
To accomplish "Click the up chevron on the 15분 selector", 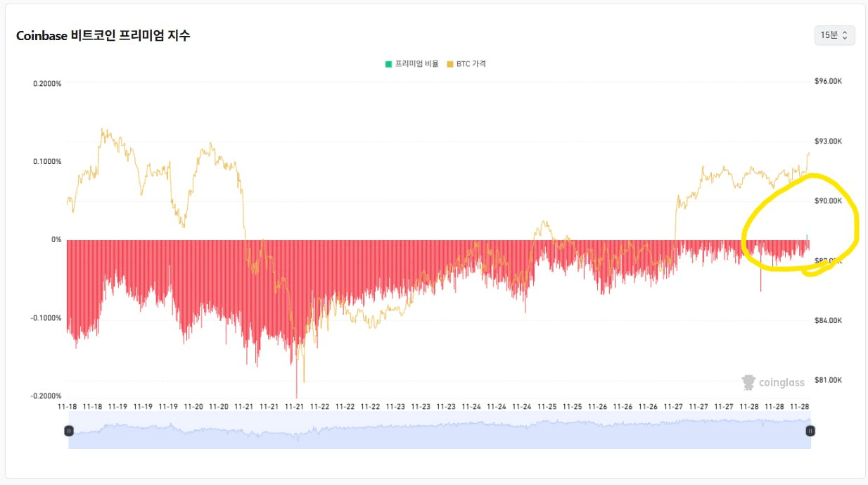I will tap(844, 32).
